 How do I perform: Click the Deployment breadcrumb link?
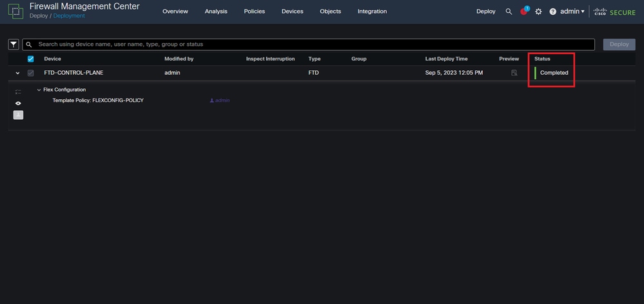point(69,16)
